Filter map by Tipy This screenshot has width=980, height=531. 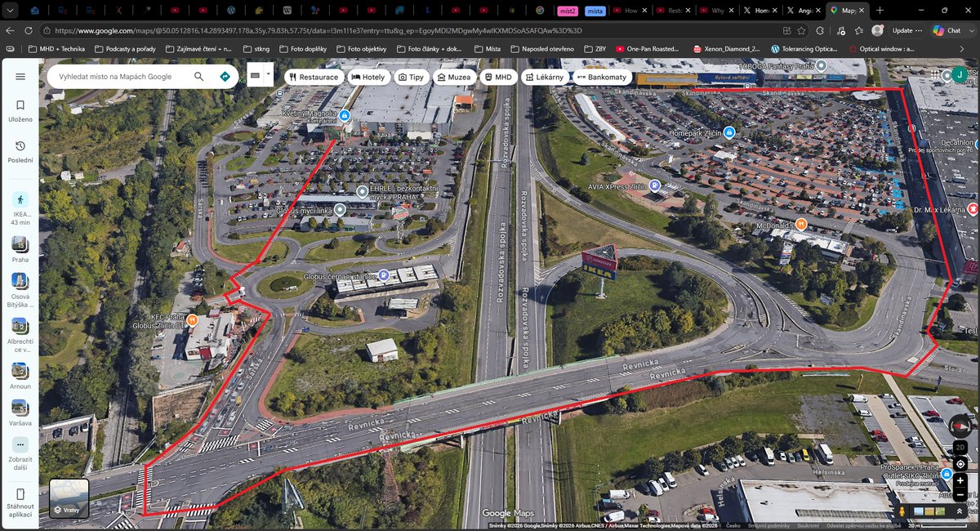coord(411,77)
